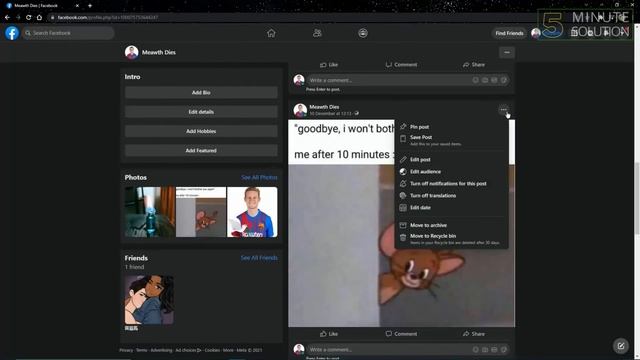The width and height of the screenshot is (640, 360).
Task: Click the Terms footer link
Action: [x=141, y=350]
